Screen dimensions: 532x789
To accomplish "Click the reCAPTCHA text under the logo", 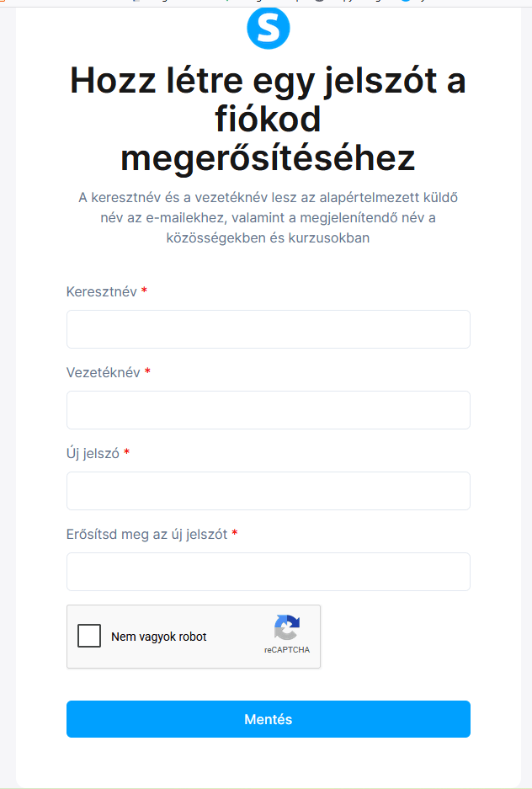I will click(x=286, y=649).
